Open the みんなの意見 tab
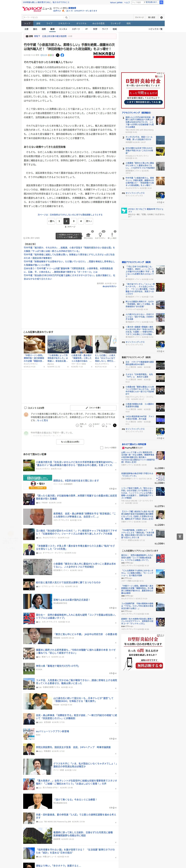This screenshot has height=868, width=186. [98, 24]
